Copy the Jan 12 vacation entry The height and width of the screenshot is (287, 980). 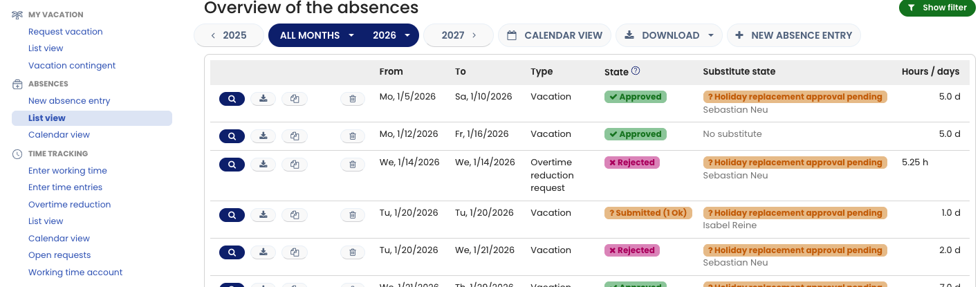click(295, 136)
